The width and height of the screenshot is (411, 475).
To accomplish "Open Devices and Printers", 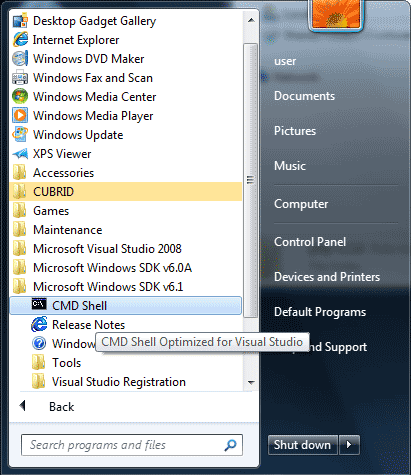I will click(x=327, y=277).
